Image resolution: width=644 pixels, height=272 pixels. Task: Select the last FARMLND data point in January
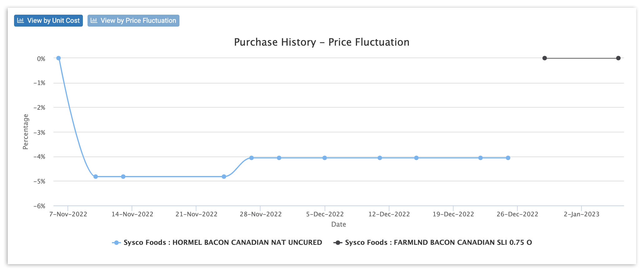618,58
